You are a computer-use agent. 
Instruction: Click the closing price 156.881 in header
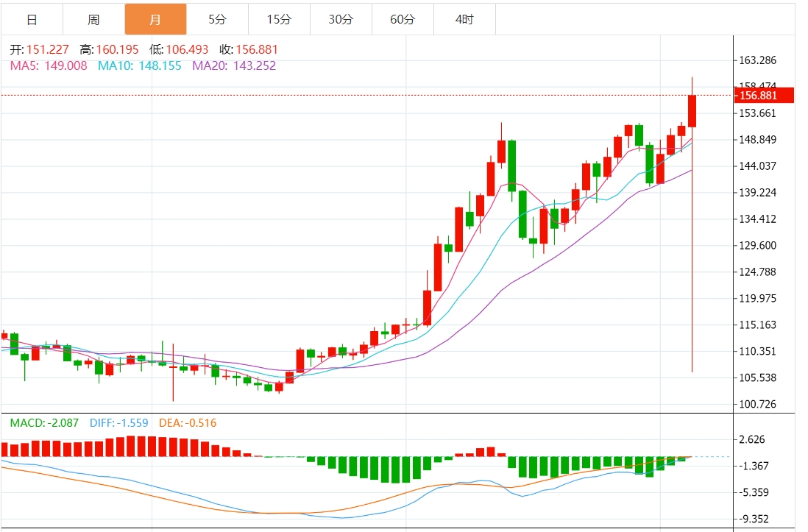(x=257, y=50)
